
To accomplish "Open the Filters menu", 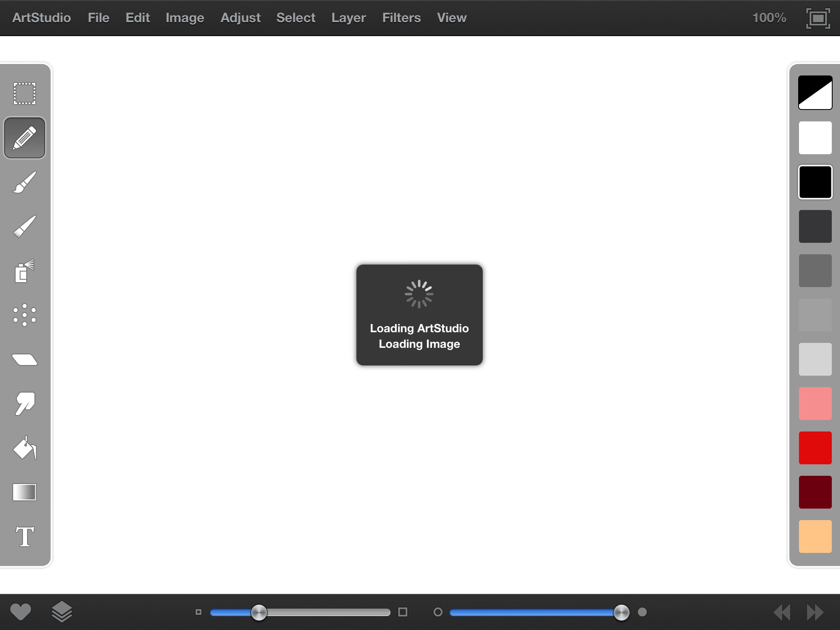I will coord(401,18).
